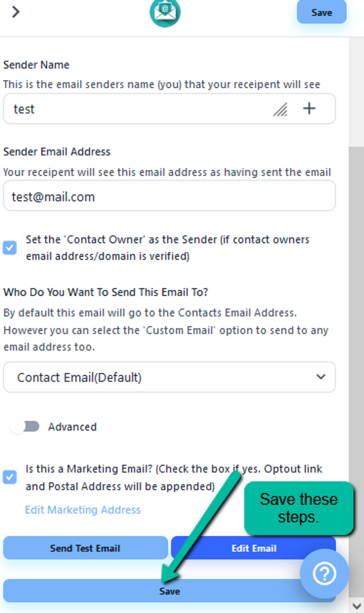This screenshot has width=364, height=613.
Task: Toggle the 'Contact Owner' as Sender checkbox
Action: click(10, 248)
